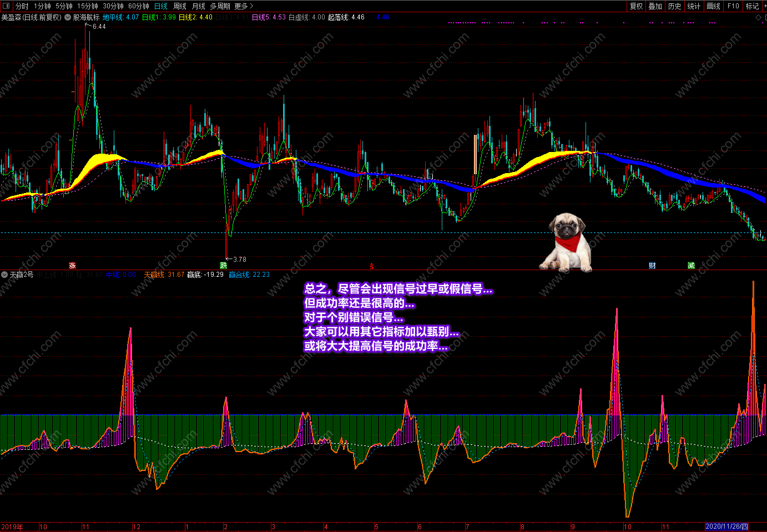
Task: Click the 跌 marker icon on chart
Action: tap(224, 266)
